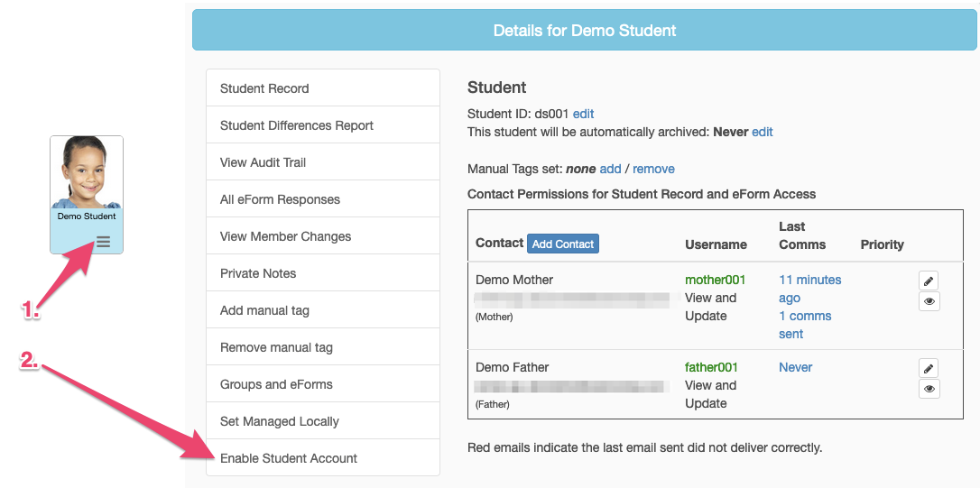Click the eye view icon for Demo Father

[x=929, y=389]
